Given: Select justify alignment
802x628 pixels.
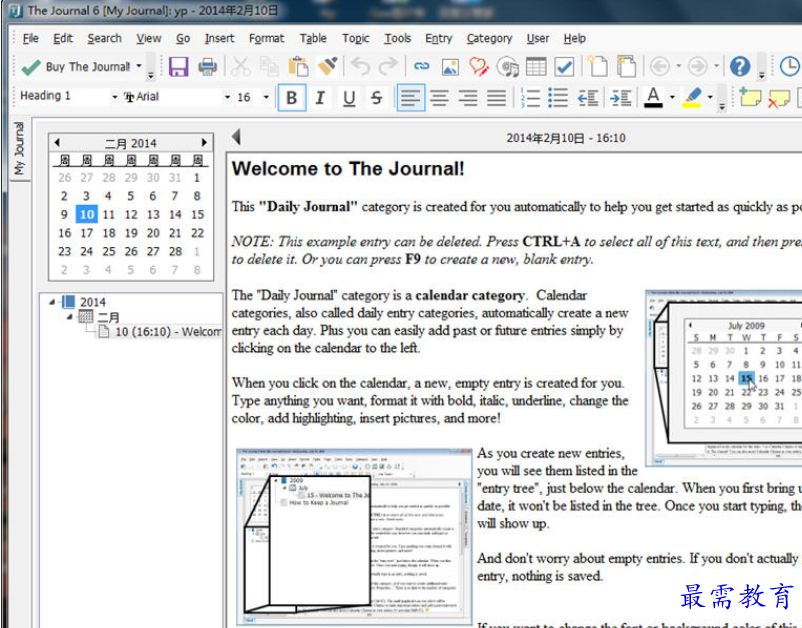Looking at the screenshot, I should point(497,97).
